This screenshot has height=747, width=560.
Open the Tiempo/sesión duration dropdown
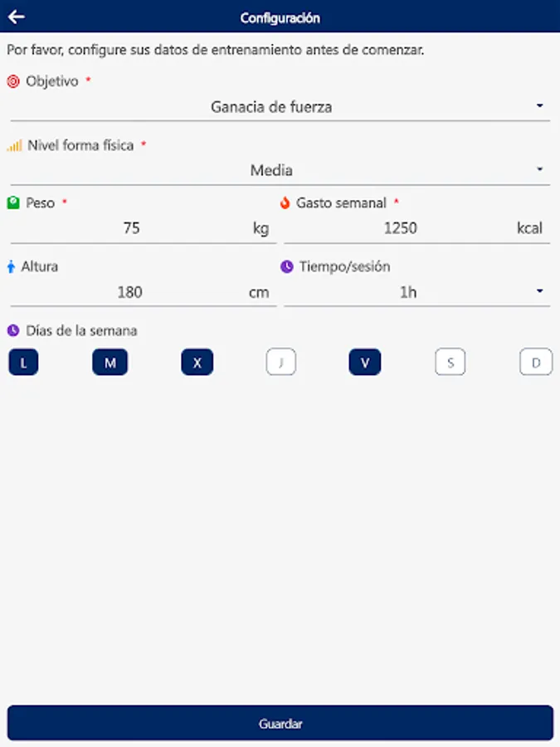(416, 292)
